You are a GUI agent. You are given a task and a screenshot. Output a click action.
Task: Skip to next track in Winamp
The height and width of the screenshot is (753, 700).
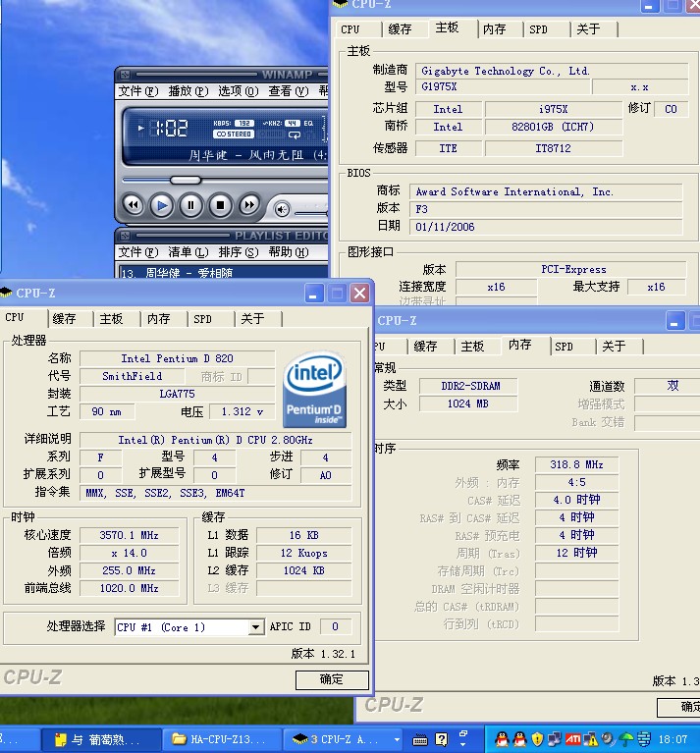(249, 205)
